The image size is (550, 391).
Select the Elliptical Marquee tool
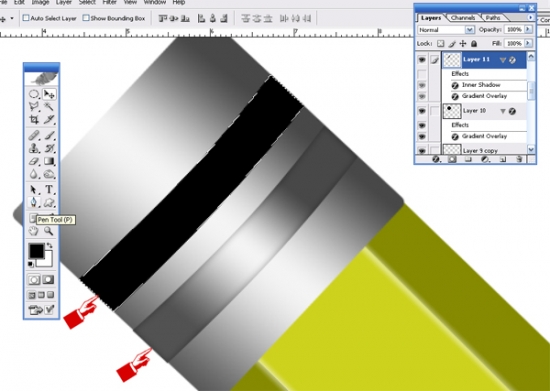click(34, 94)
